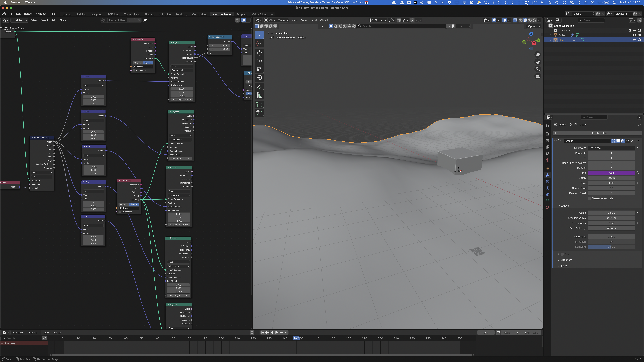Select the Measure tool
The image size is (644, 362).
coord(259,95)
